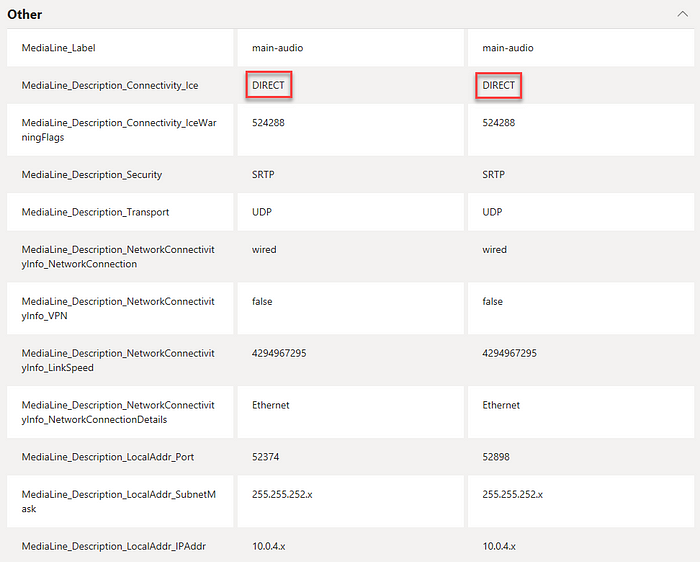Click second 4294967295 value
The width and height of the screenshot is (700, 562).
(509, 353)
